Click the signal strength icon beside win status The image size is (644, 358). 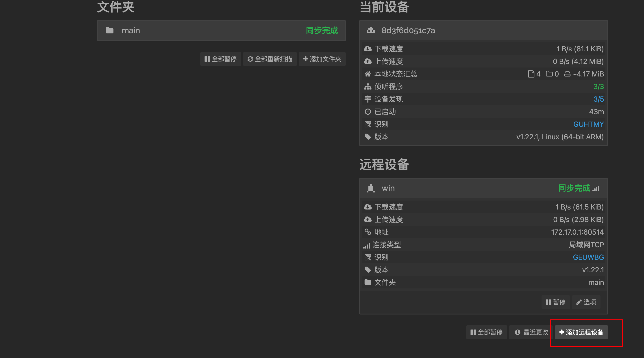596,188
